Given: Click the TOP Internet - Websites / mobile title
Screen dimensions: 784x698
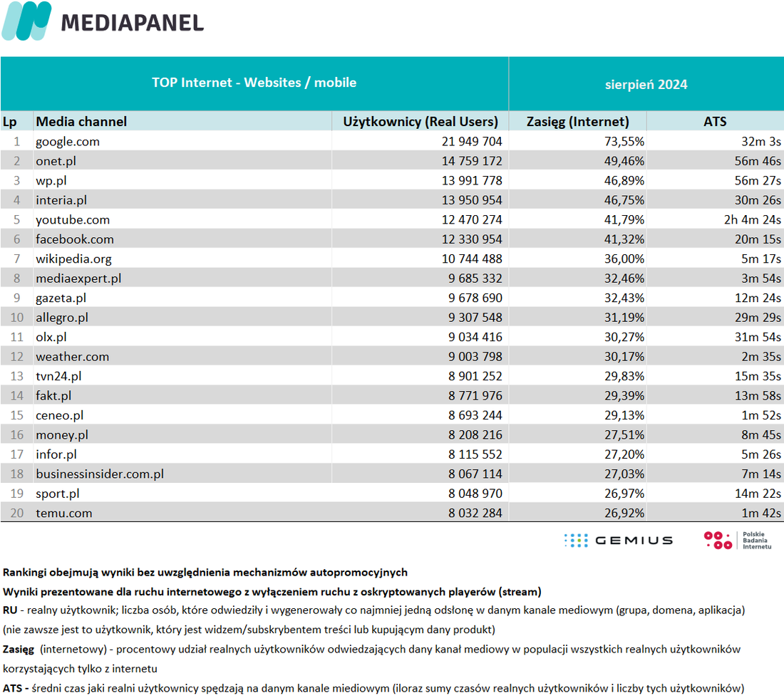Looking at the screenshot, I should tap(254, 83).
